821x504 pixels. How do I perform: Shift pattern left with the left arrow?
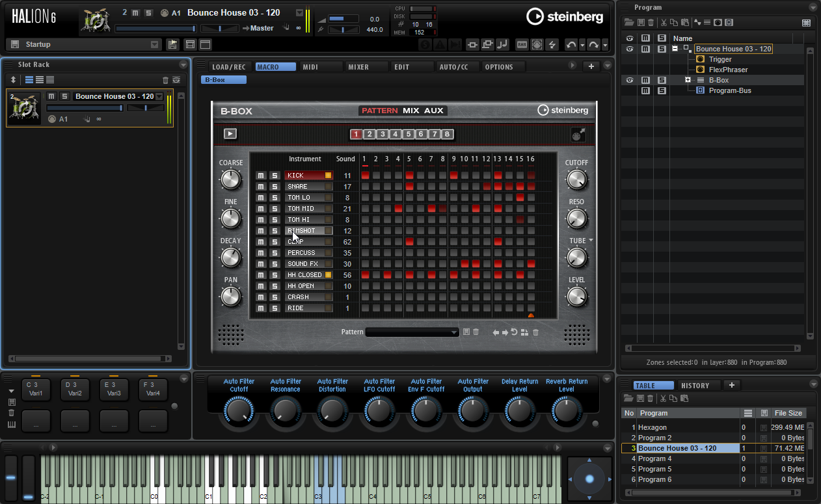(496, 332)
